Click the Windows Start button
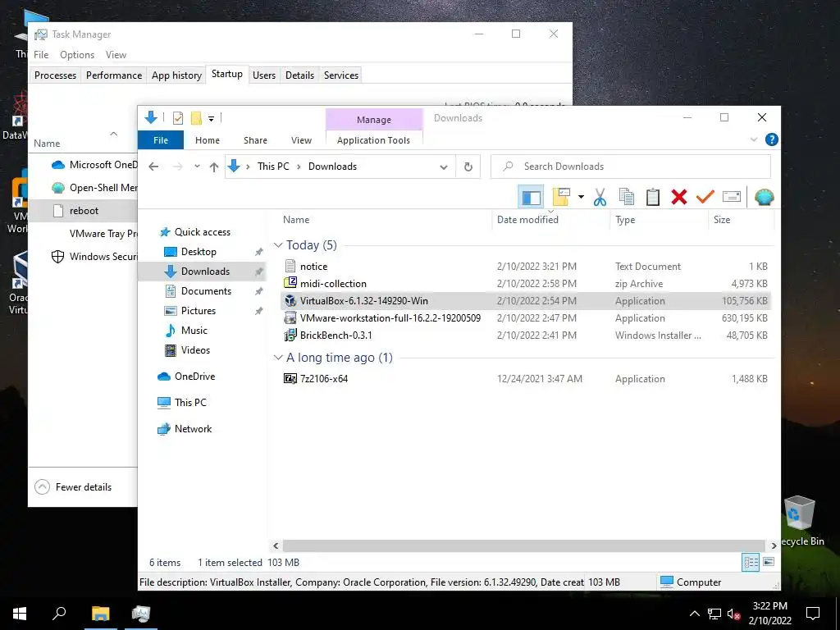The image size is (840, 630). [x=20, y=613]
